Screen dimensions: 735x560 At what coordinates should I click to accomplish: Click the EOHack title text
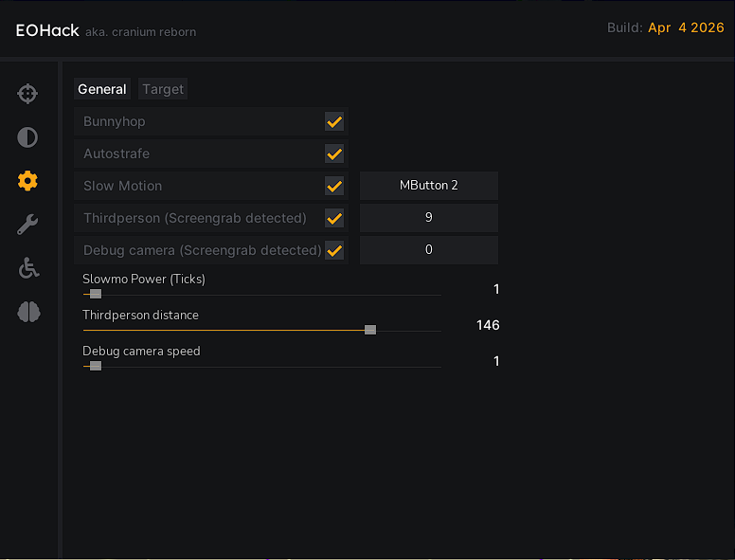pos(47,30)
